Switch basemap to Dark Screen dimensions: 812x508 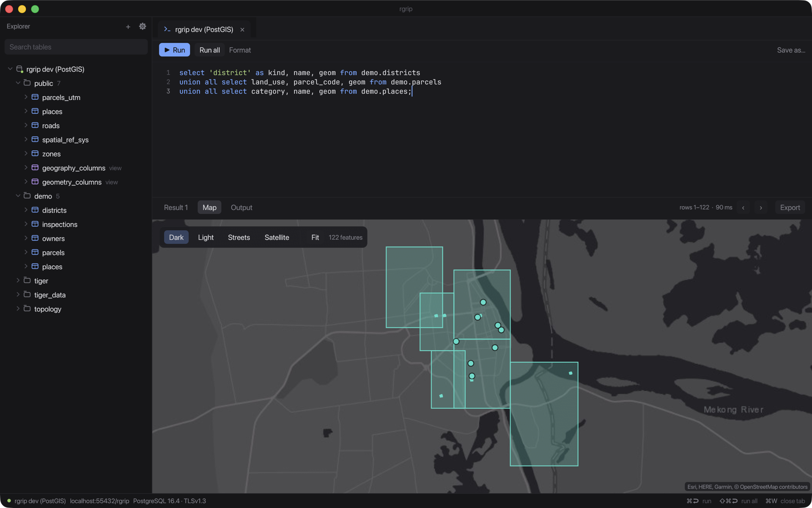[x=176, y=237]
